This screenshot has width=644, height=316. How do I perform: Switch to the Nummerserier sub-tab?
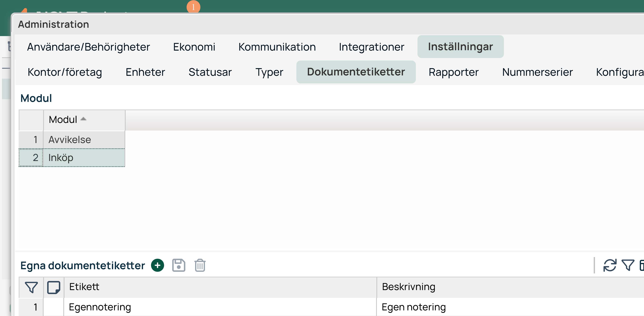537,72
